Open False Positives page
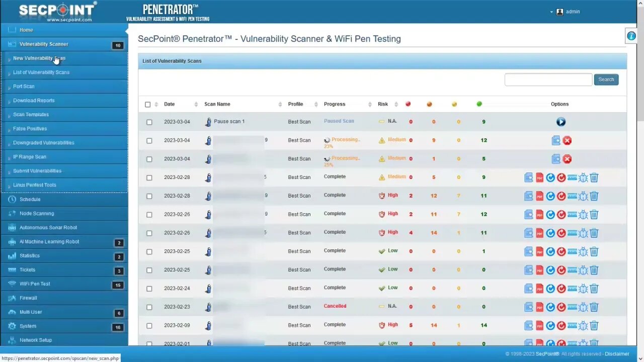The height and width of the screenshot is (362, 644). pyautogui.click(x=30, y=129)
